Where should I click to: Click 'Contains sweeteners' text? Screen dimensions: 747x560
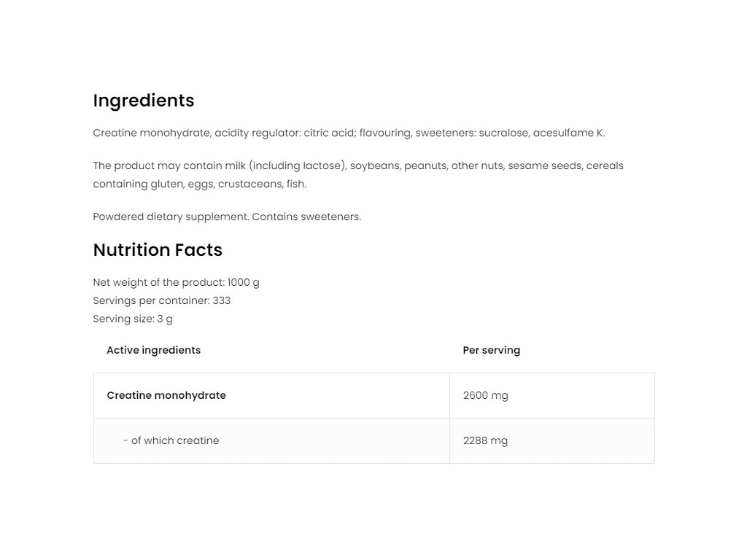tap(306, 217)
